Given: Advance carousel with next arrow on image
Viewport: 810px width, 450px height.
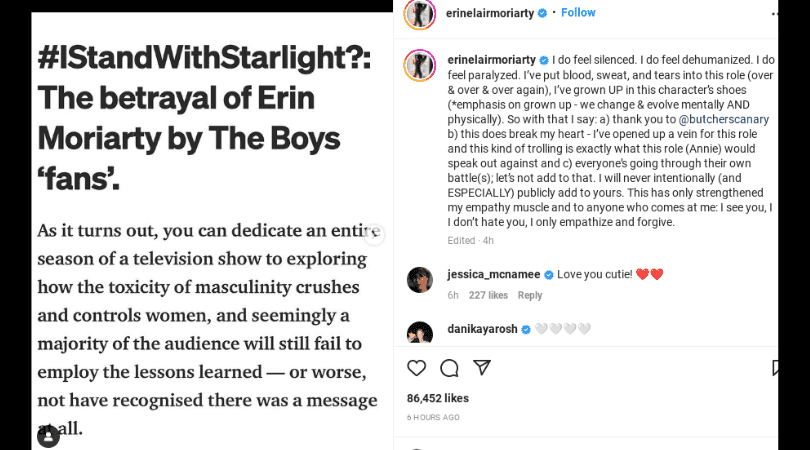Looking at the screenshot, I should click(x=373, y=235).
